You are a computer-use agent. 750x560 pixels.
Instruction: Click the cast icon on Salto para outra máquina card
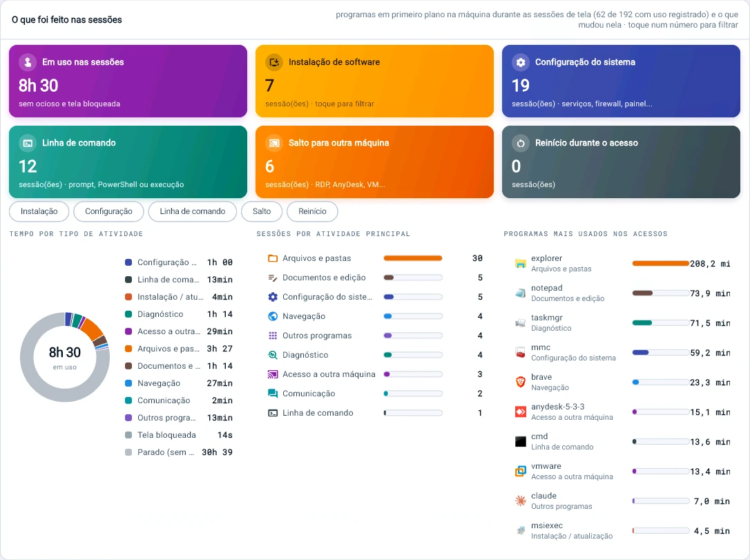274,143
